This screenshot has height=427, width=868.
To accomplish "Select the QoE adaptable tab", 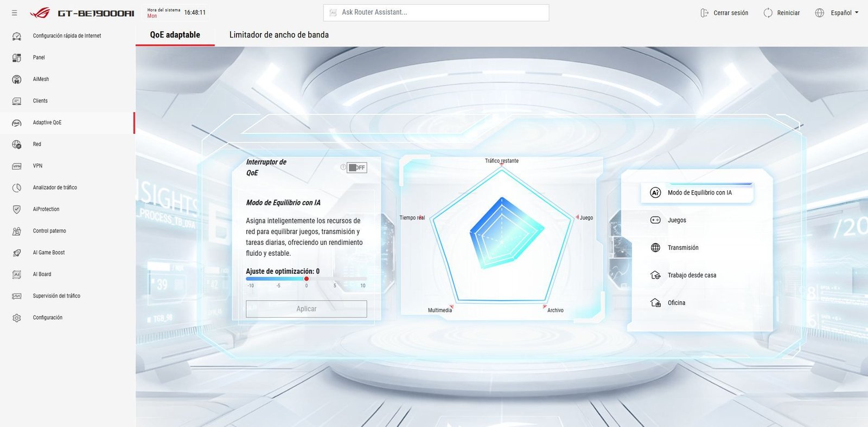I will coord(175,35).
